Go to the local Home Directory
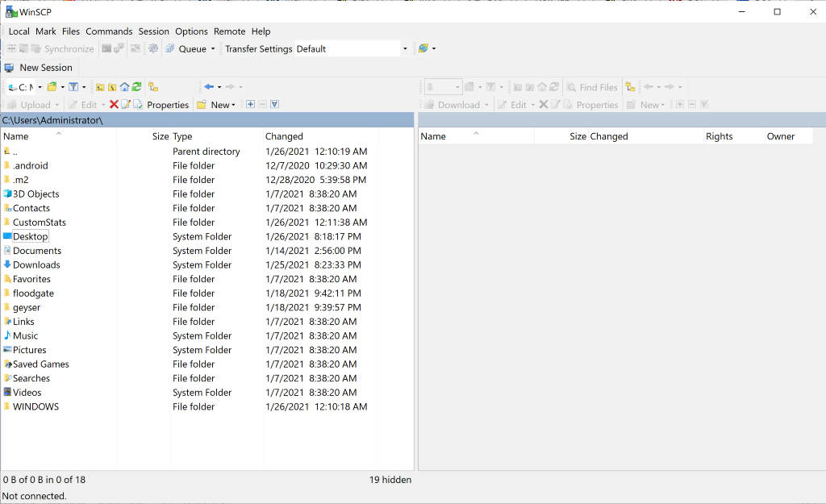826x504 pixels. 124,87
